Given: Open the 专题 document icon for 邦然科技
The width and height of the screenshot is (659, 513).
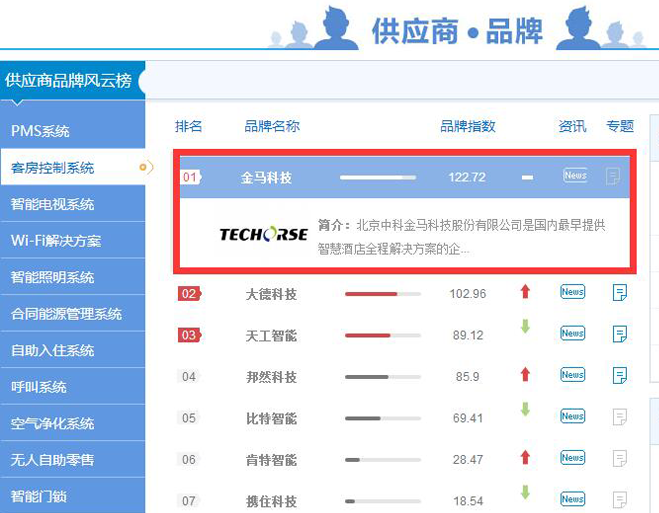Looking at the screenshot, I should click(620, 375).
